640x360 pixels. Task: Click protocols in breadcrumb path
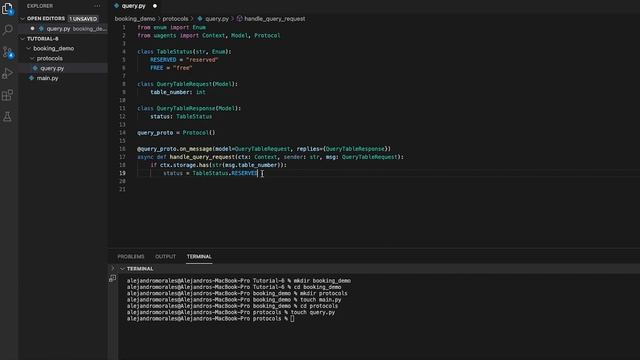[x=176, y=19]
